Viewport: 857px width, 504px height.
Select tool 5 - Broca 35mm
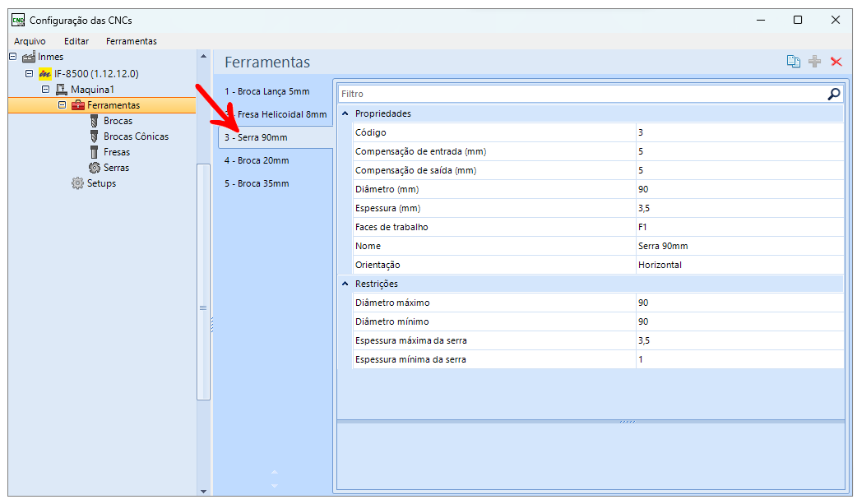pyautogui.click(x=257, y=183)
